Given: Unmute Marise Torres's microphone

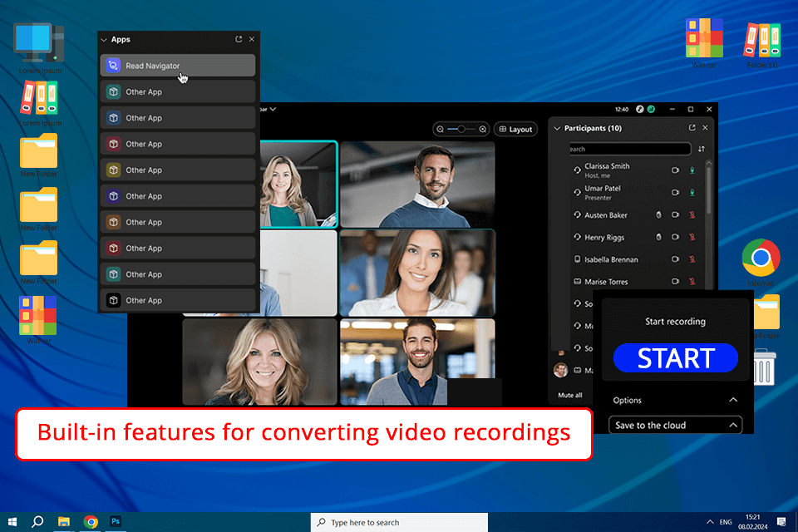Looking at the screenshot, I should point(692,281).
